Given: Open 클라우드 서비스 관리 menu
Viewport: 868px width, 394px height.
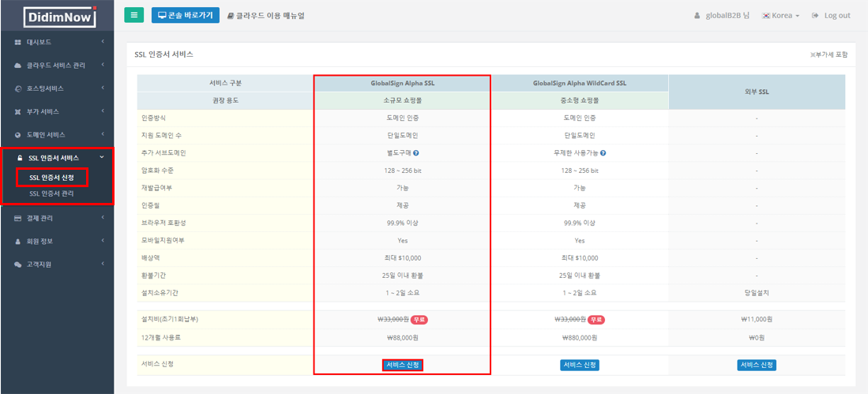Looking at the screenshot, I should coord(57,66).
